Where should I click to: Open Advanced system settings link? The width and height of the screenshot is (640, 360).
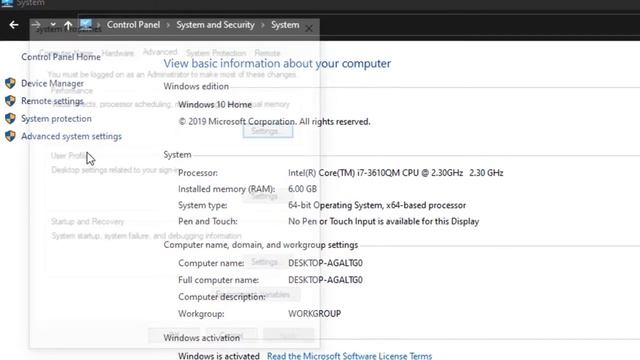pyautogui.click(x=71, y=136)
